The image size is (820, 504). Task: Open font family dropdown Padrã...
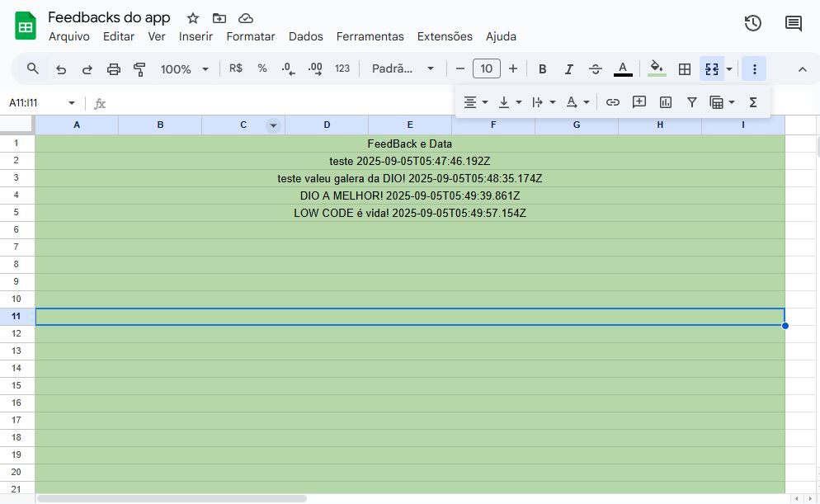pyautogui.click(x=403, y=68)
